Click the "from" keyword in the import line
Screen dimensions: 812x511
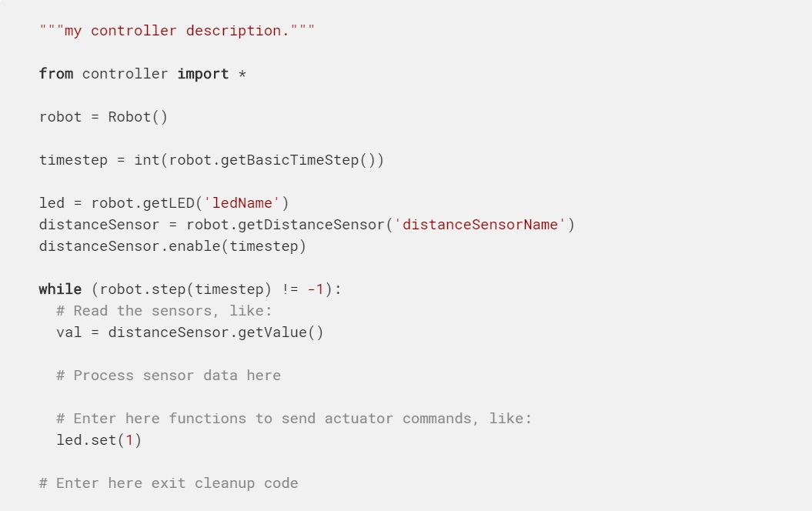pyautogui.click(x=56, y=74)
